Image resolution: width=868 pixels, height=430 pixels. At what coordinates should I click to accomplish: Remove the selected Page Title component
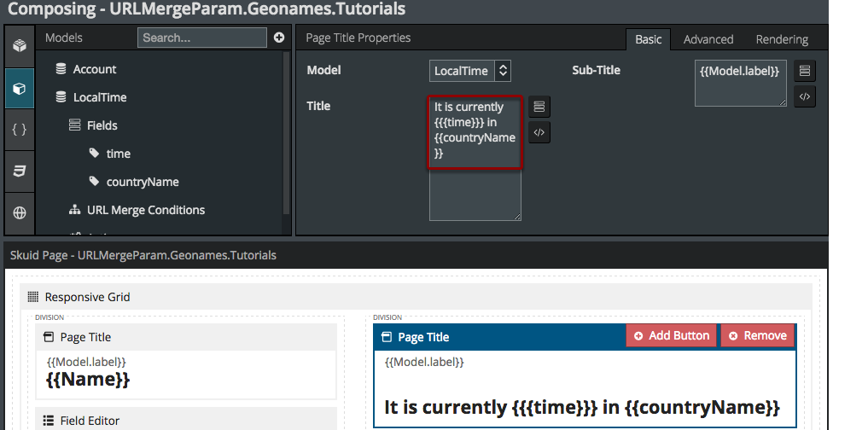coord(757,336)
